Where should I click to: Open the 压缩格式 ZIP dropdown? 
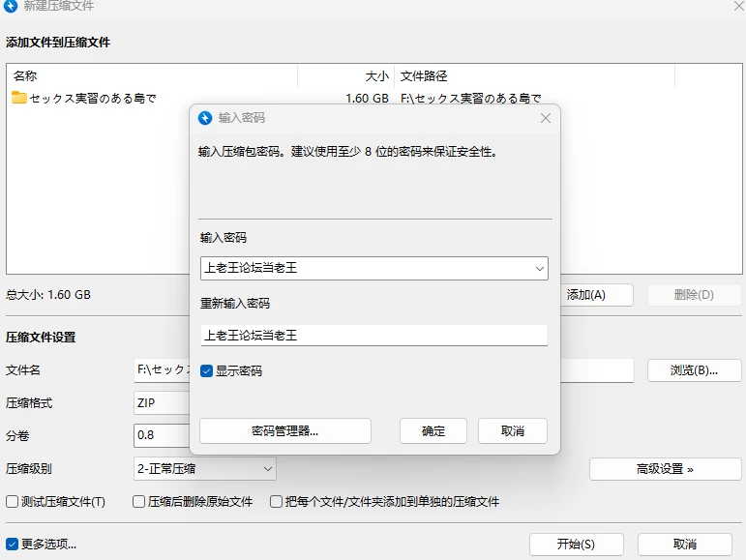[x=162, y=403]
